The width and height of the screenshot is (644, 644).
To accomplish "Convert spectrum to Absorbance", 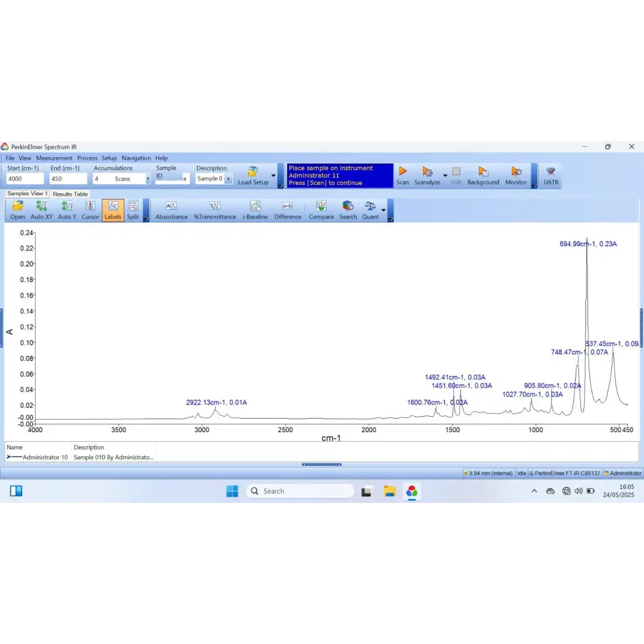I will 171,211.
